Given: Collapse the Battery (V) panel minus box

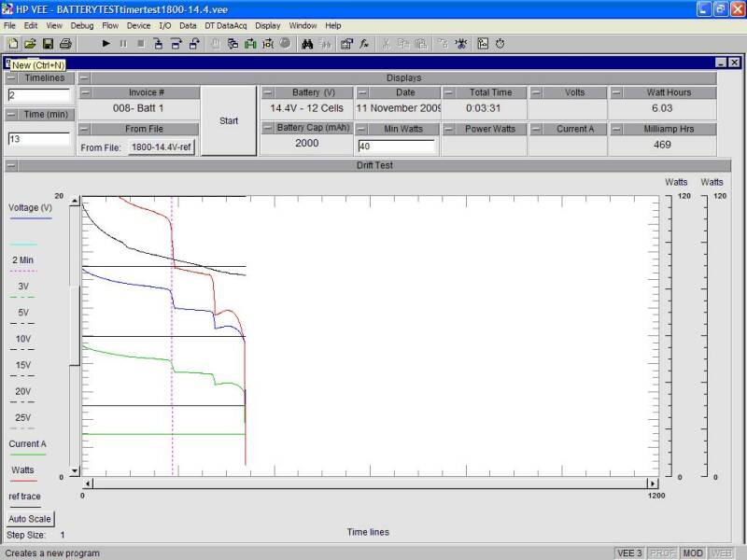Looking at the screenshot, I should [268, 92].
